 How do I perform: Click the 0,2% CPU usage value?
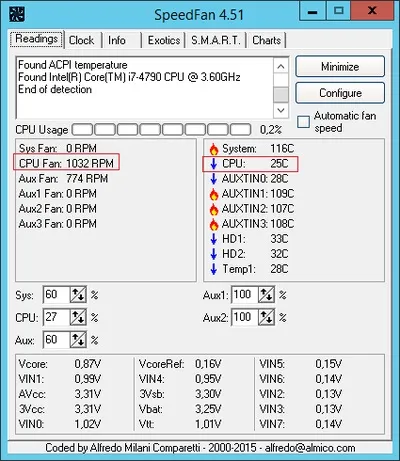pos(271,130)
